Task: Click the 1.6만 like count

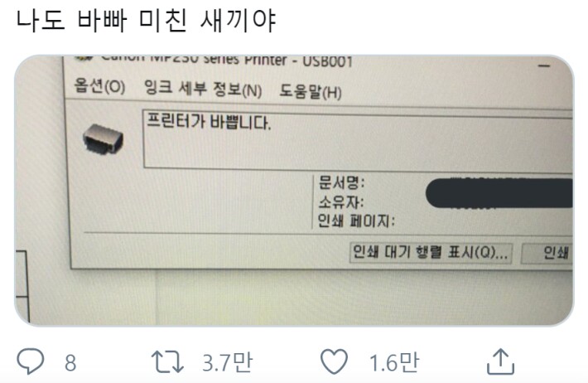Action: coord(393,363)
